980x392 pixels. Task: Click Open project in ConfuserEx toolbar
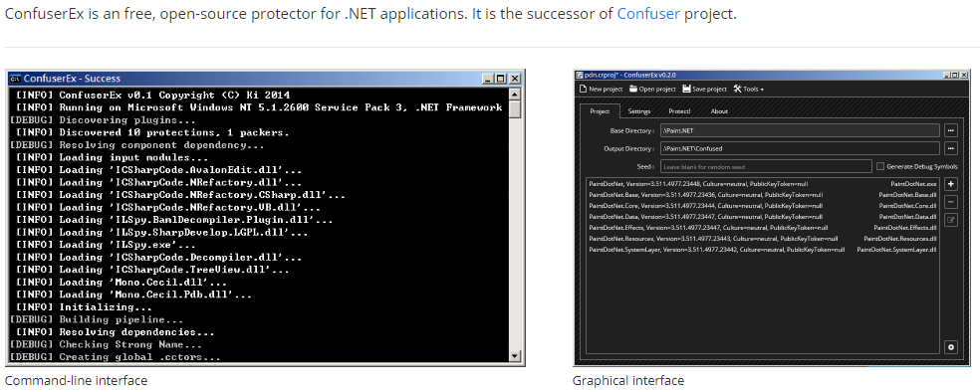click(652, 90)
